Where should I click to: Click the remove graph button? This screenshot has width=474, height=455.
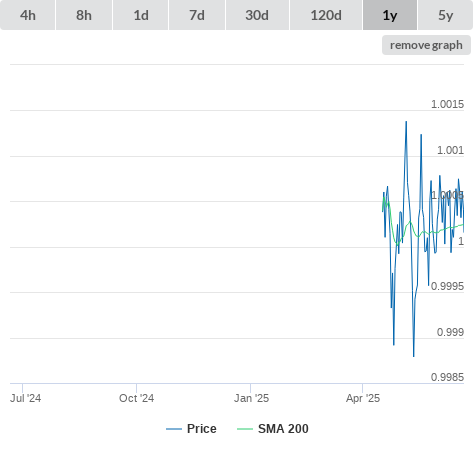(x=426, y=45)
